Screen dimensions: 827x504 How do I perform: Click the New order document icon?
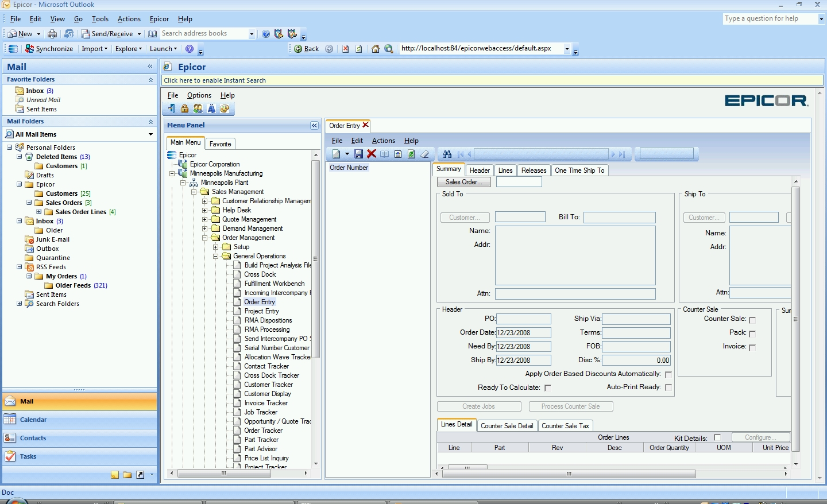[x=337, y=154]
